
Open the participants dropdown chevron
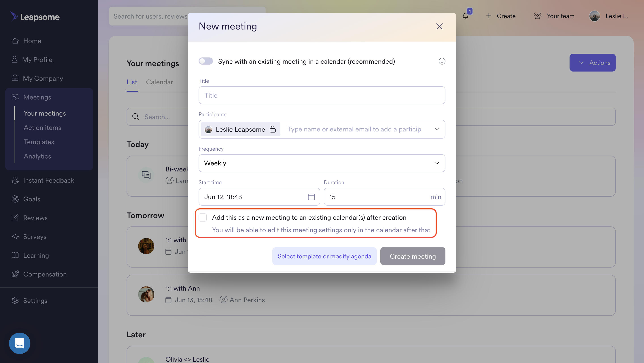click(x=436, y=129)
